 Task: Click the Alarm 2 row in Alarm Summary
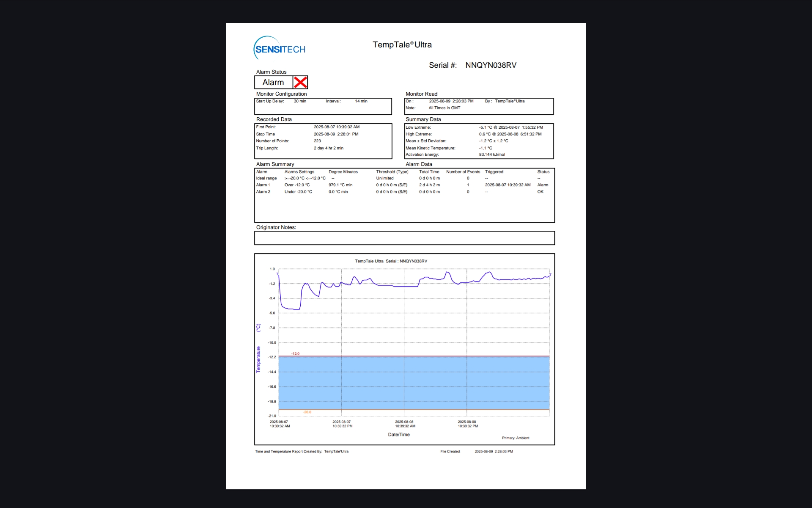coord(263,192)
